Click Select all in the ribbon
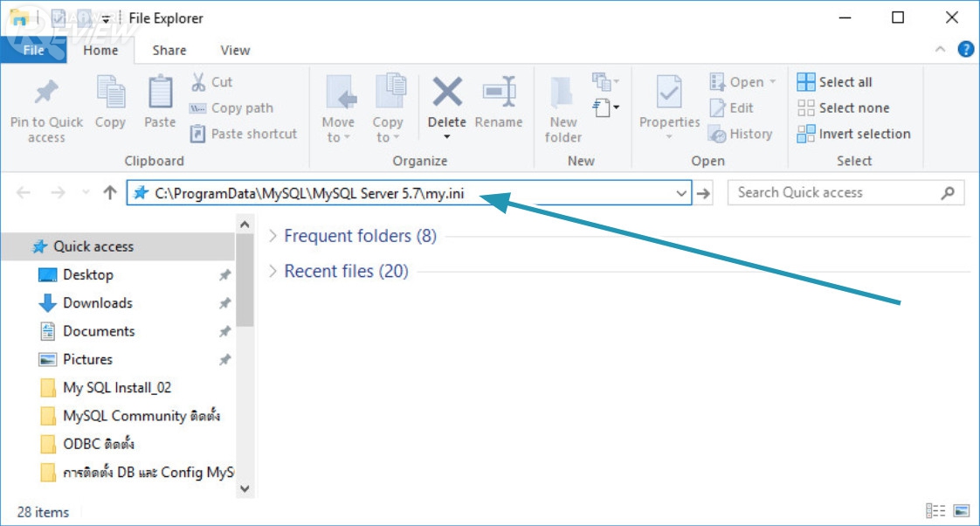The height and width of the screenshot is (526, 980). (834, 82)
